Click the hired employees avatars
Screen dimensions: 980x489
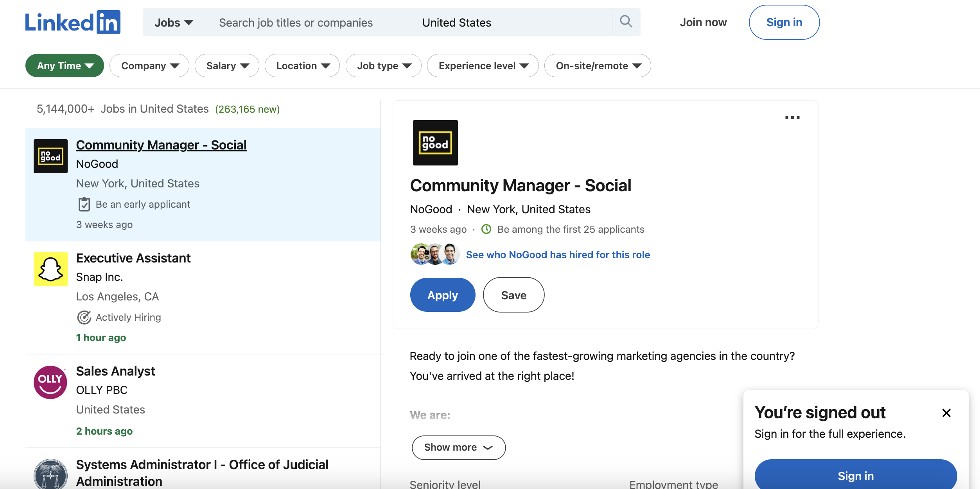tap(435, 254)
